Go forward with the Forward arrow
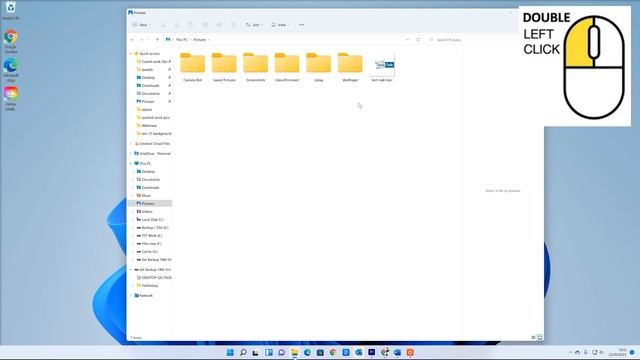The height and width of the screenshot is (360, 640). [x=141, y=40]
